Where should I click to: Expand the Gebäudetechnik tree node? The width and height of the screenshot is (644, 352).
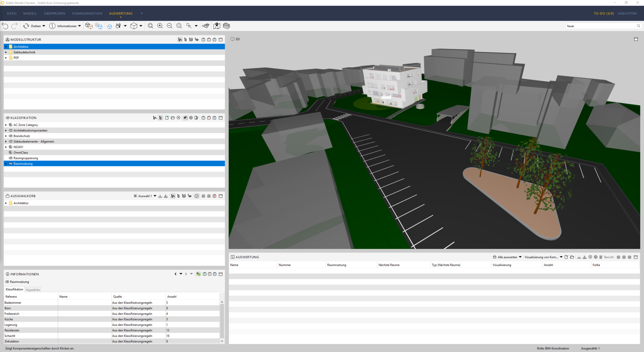pos(6,52)
